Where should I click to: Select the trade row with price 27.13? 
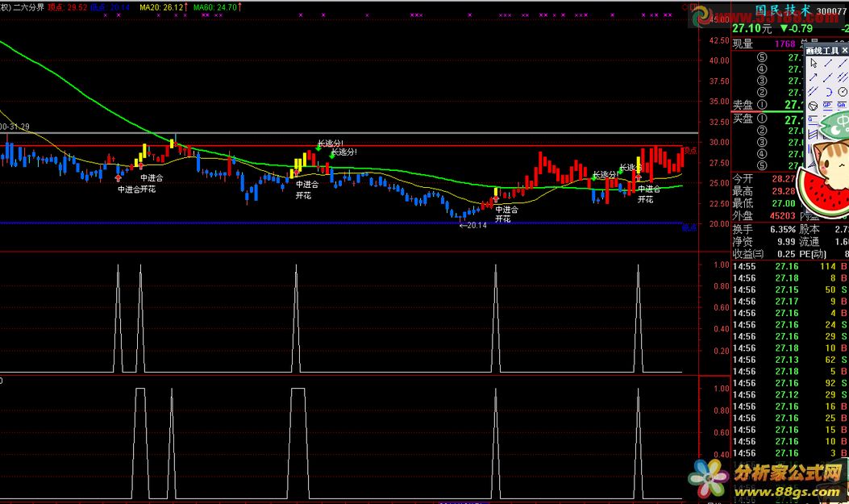[790, 360]
